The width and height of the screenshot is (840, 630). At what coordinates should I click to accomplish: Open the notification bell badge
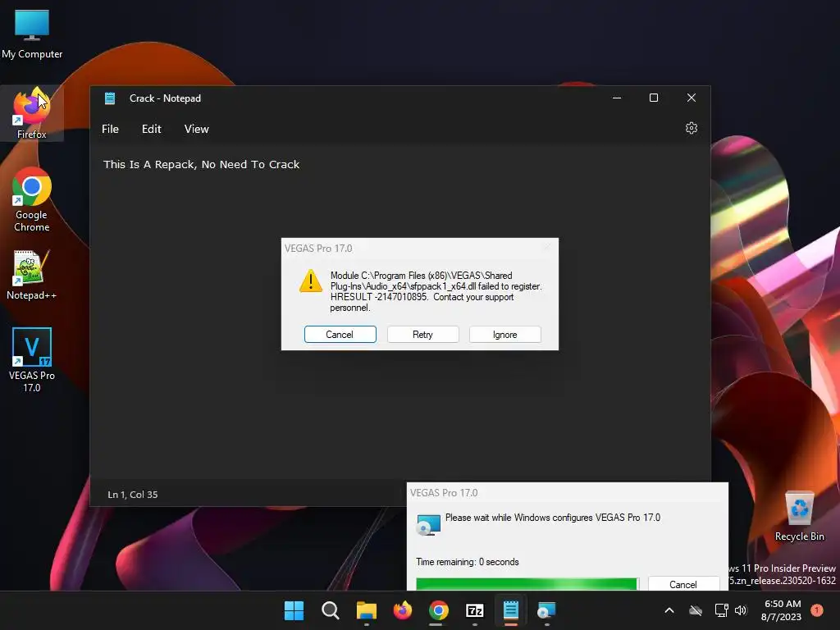click(x=816, y=610)
